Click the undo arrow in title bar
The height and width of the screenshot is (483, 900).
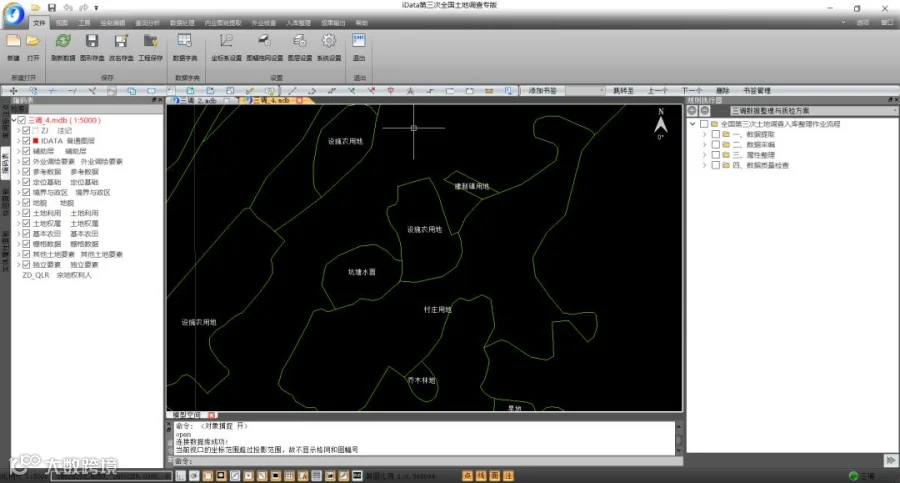click(68, 7)
